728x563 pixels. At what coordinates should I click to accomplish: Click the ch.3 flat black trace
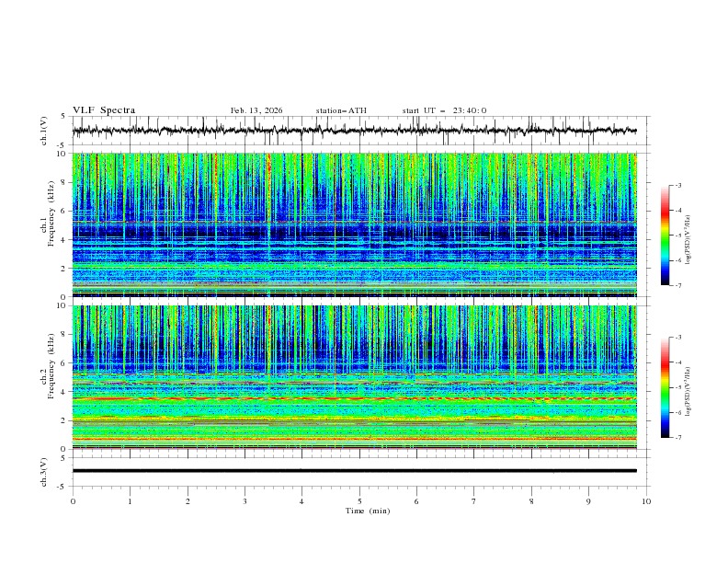click(x=355, y=471)
